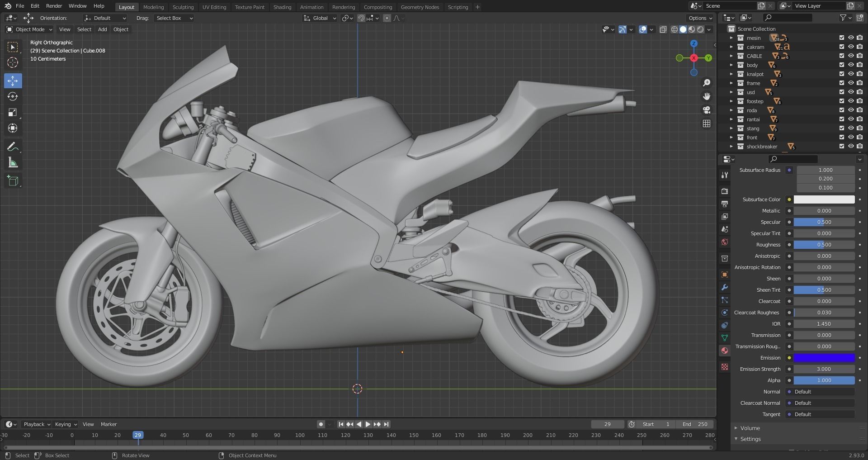Select the Measure tool
The image size is (868, 460).
pyautogui.click(x=13, y=163)
